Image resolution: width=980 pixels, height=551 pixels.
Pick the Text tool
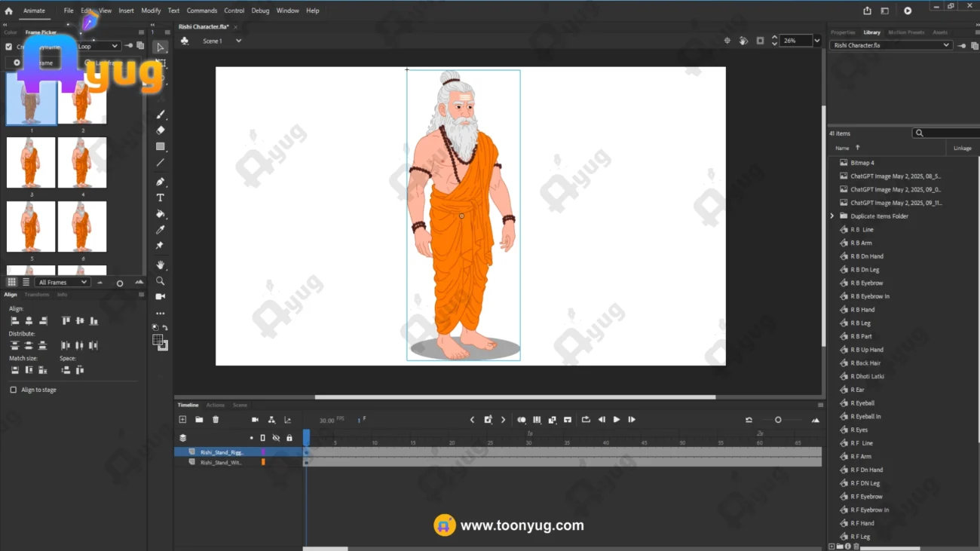tap(161, 197)
